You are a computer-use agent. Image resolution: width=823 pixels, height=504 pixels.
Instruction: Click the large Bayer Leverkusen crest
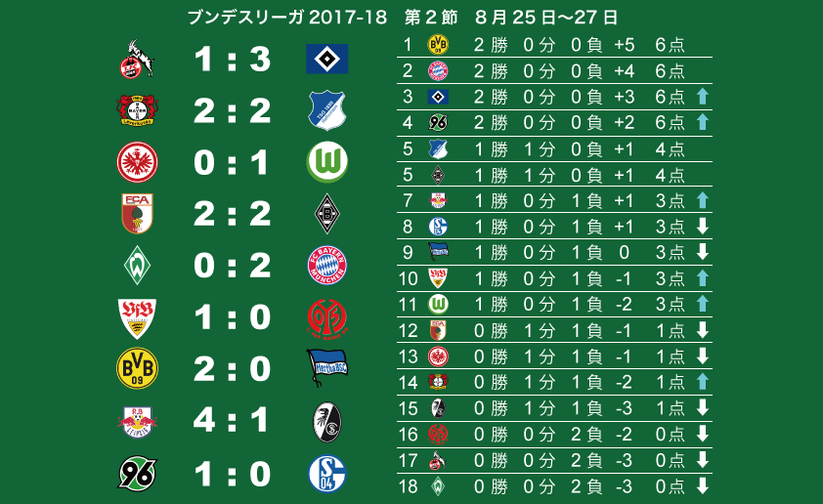137,110
